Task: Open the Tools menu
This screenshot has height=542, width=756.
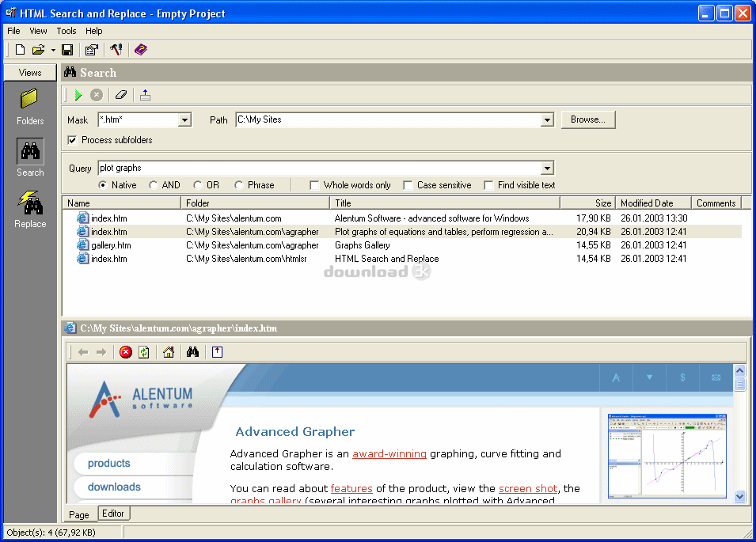Action: tap(66, 31)
